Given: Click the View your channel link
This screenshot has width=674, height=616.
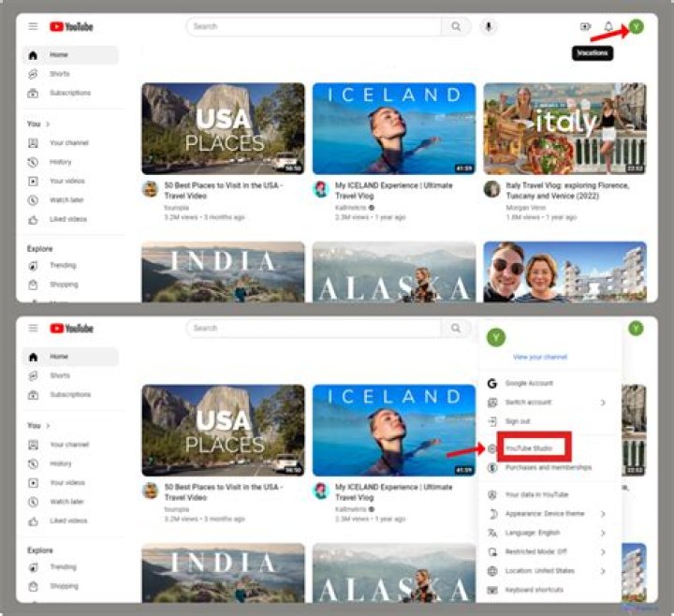Looking at the screenshot, I should [x=540, y=357].
